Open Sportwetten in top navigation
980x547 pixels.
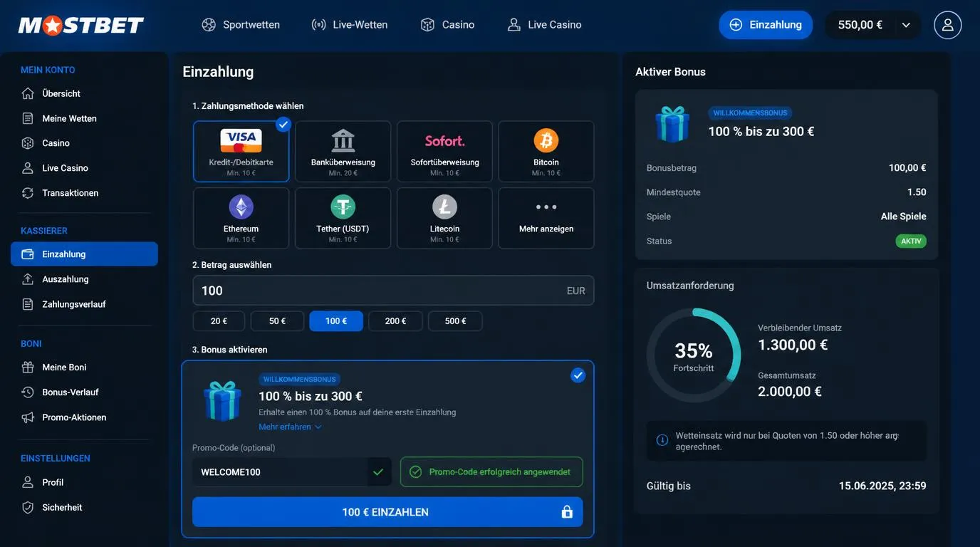[241, 25]
